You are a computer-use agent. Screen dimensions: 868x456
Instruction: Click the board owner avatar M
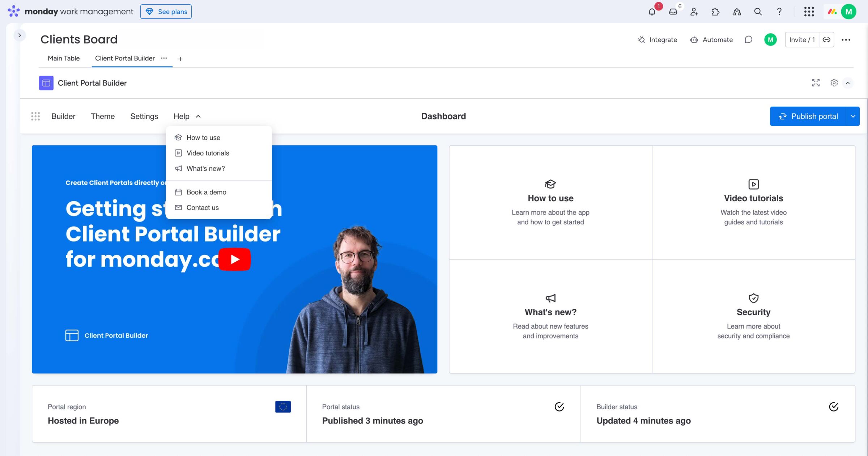[770, 39]
